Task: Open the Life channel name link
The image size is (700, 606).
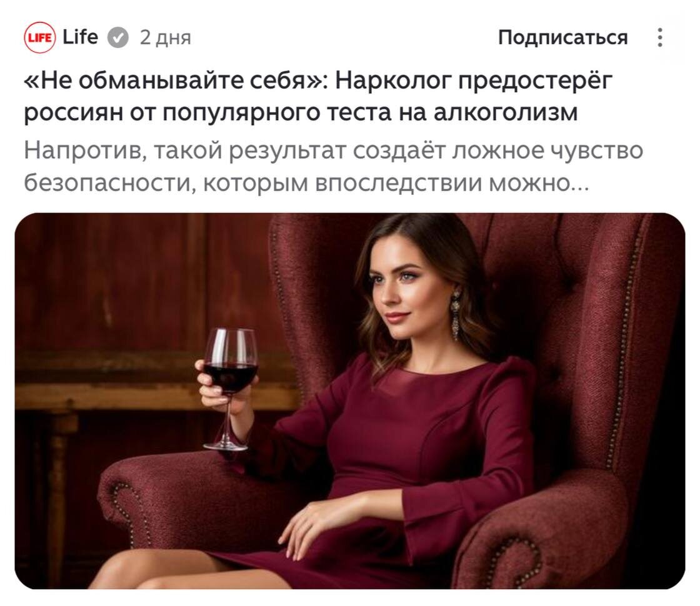Action: coord(81,37)
